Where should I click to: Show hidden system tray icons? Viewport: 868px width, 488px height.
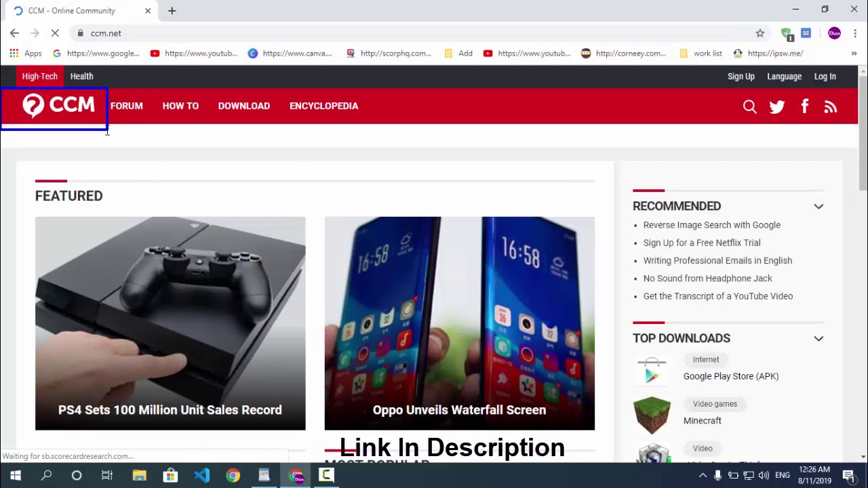point(703,476)
